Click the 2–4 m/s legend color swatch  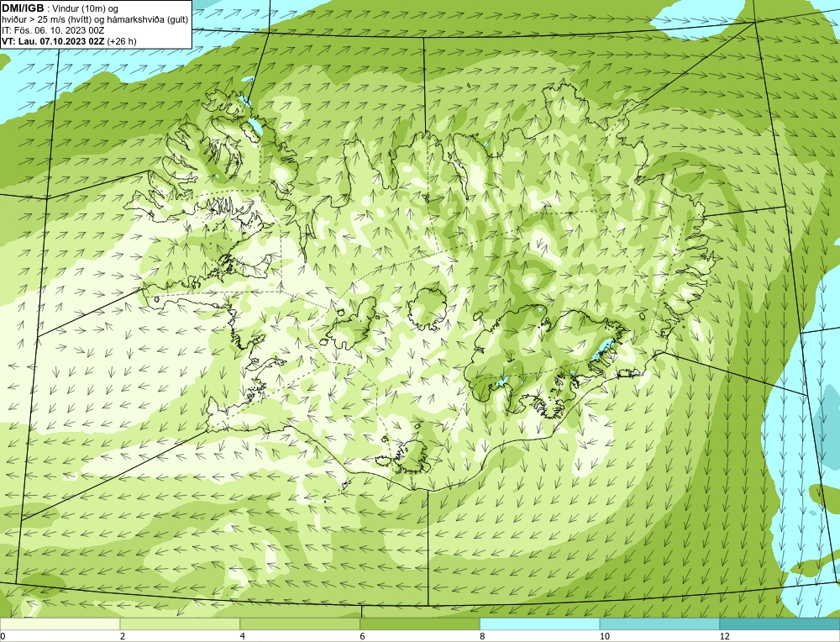pos(180,624)
